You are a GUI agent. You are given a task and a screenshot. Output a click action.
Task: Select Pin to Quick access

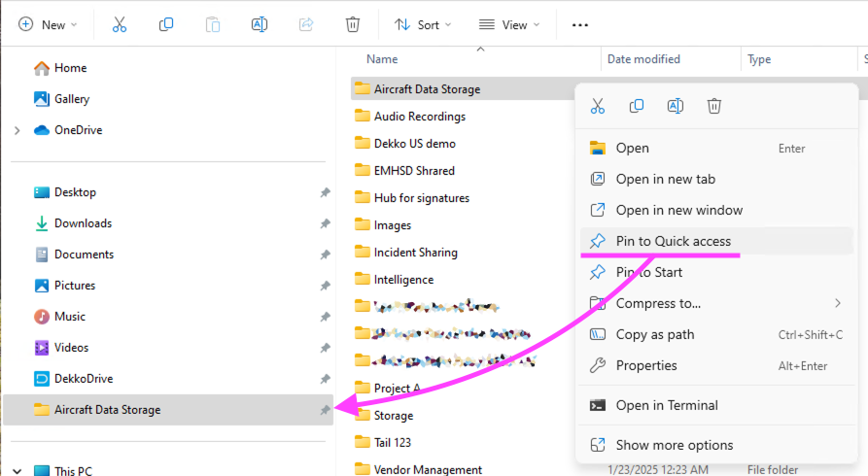pyautogui.click(x=716, y=241)
